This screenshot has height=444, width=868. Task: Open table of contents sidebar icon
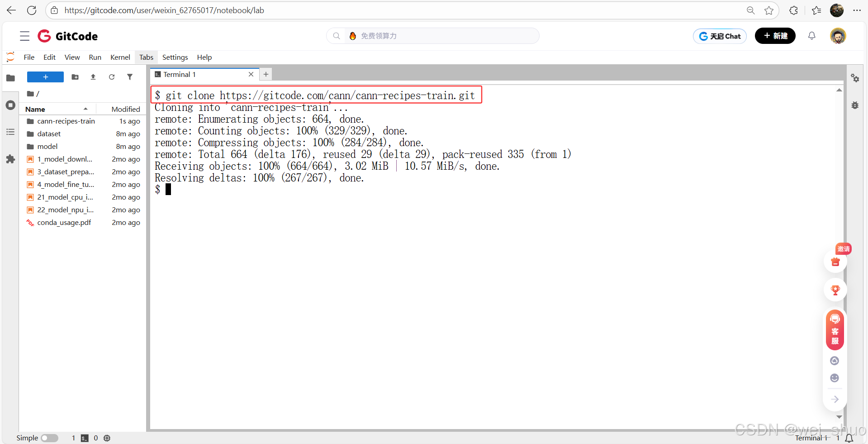click(10, 132)
